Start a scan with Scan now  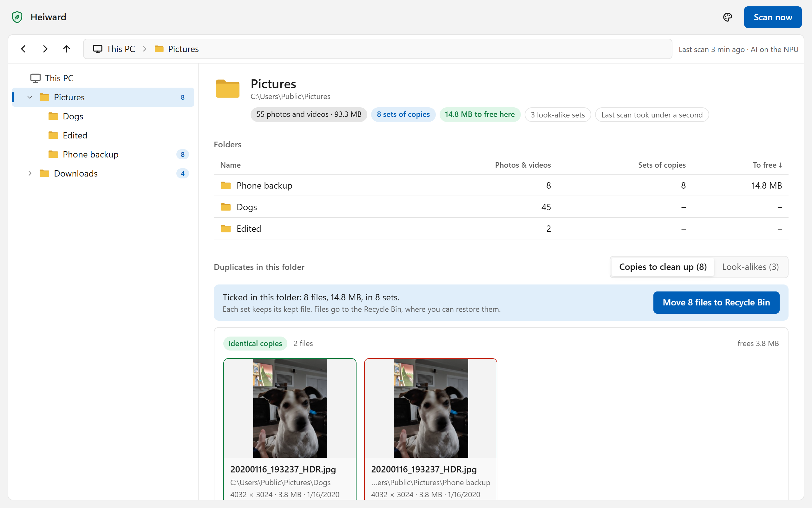point(772,17)
